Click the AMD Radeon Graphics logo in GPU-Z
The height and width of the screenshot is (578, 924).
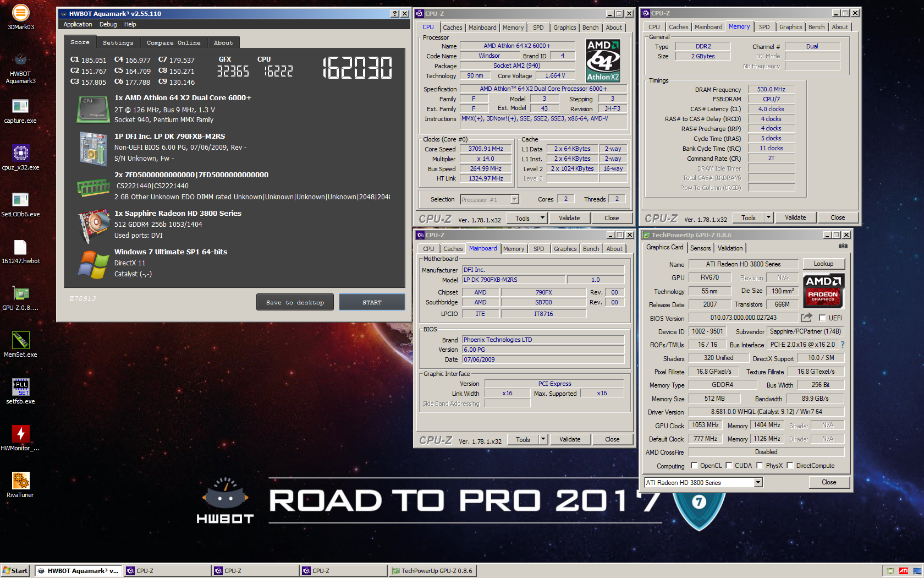823,291
